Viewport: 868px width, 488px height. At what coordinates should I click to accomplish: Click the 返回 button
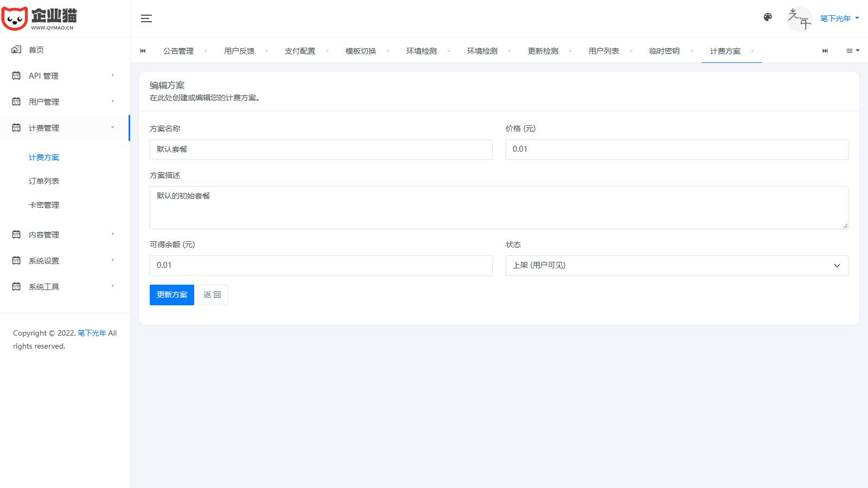click(212, 295)
